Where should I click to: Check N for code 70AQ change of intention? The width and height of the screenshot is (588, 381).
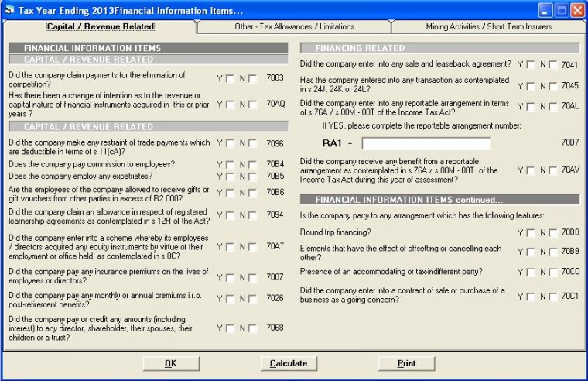coord(253,105)
